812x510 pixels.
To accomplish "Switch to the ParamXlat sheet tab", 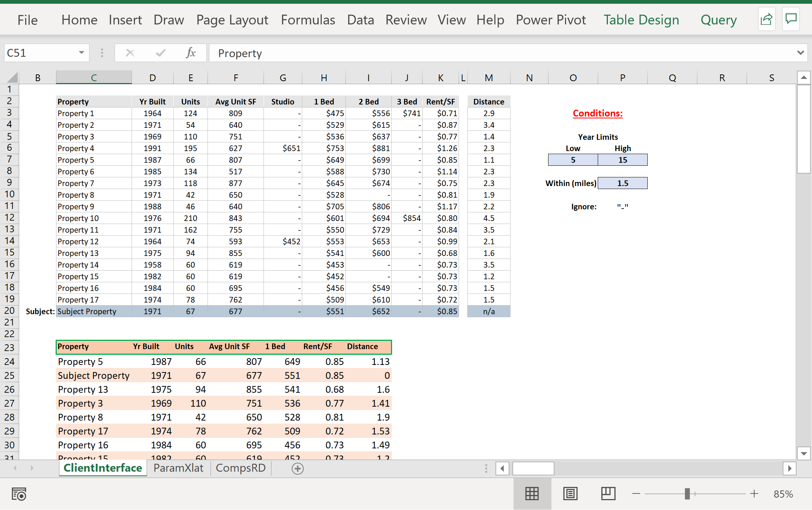I will coord(178,468).
